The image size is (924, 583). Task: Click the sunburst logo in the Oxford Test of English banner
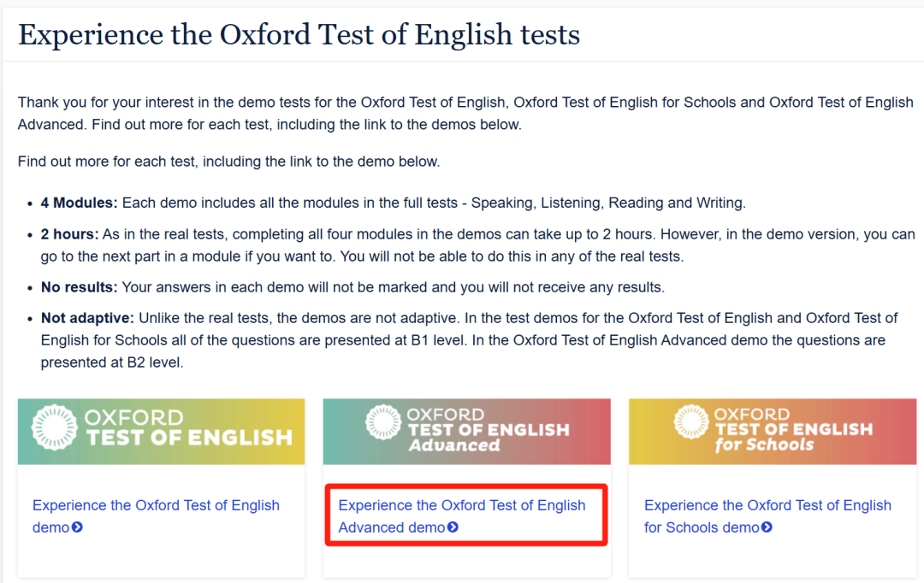pyautogui.click(x=55, y=427)
